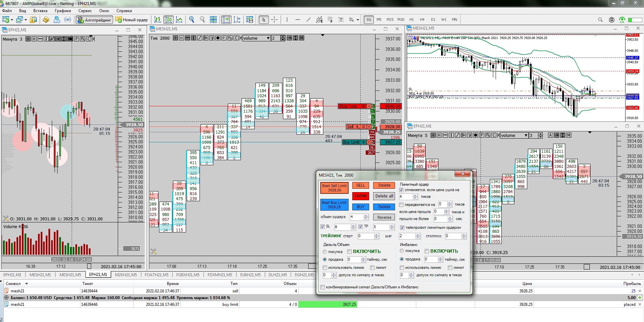This screenshot has width=644, height=322.
Task: Open the search magnifier in the top-right toolbar
Action: coord(600,20)
